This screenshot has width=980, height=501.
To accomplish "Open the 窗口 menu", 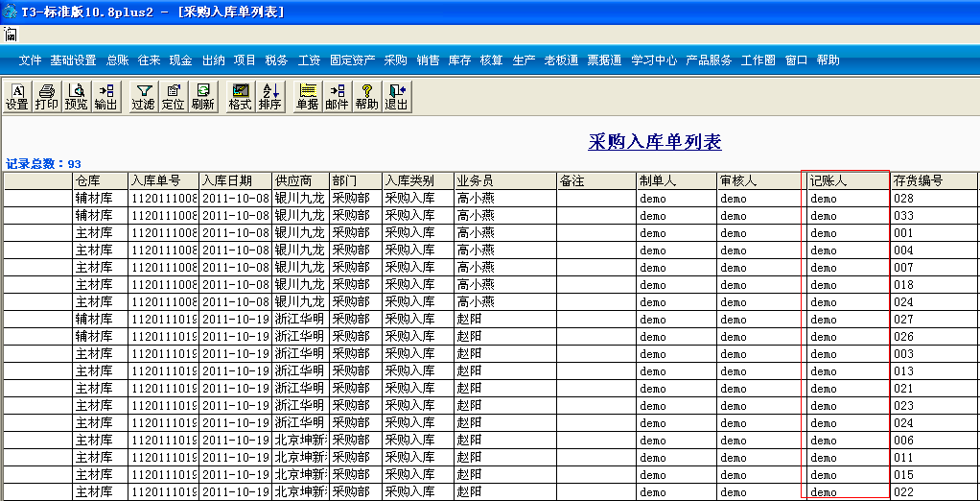I will (x=796, y=60).
